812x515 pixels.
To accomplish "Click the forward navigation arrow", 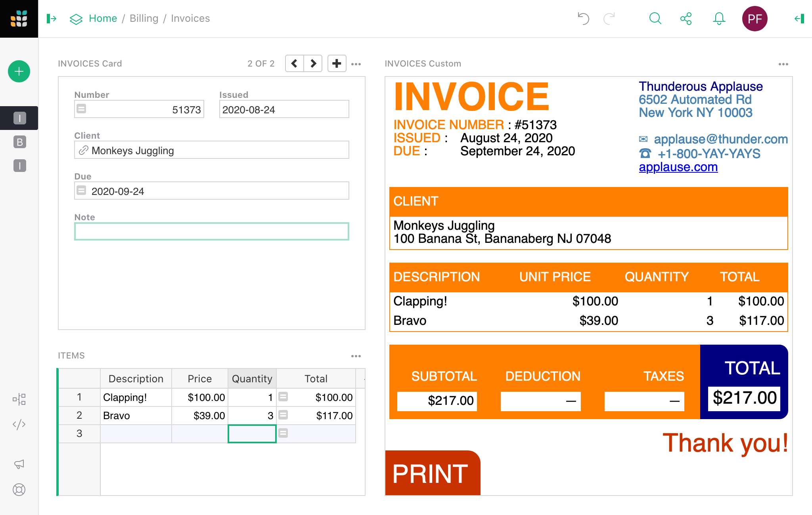I will [x=312, y=64].
